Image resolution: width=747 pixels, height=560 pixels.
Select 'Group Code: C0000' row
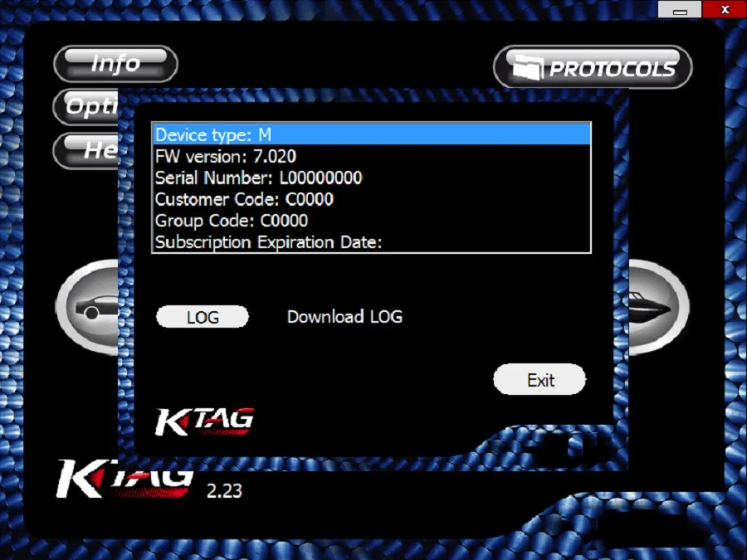[372, 220]
